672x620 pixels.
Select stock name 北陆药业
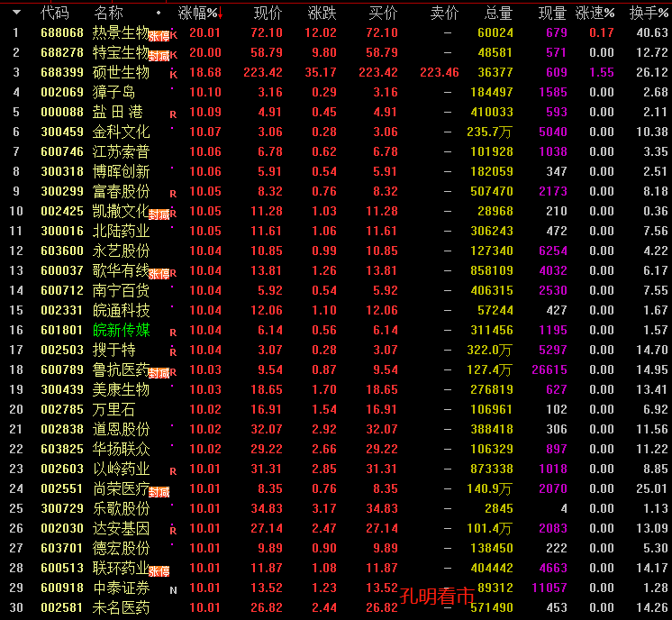click(x=121, y=231)
